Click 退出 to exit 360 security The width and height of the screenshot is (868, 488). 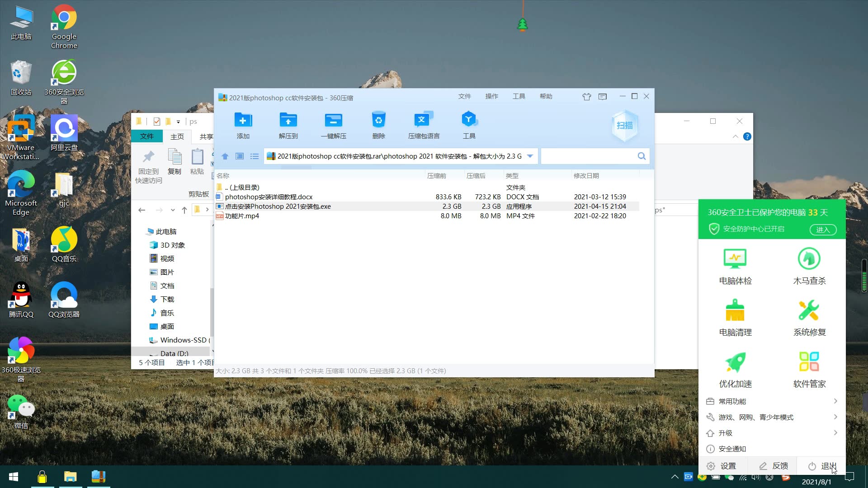coord(823,466)
